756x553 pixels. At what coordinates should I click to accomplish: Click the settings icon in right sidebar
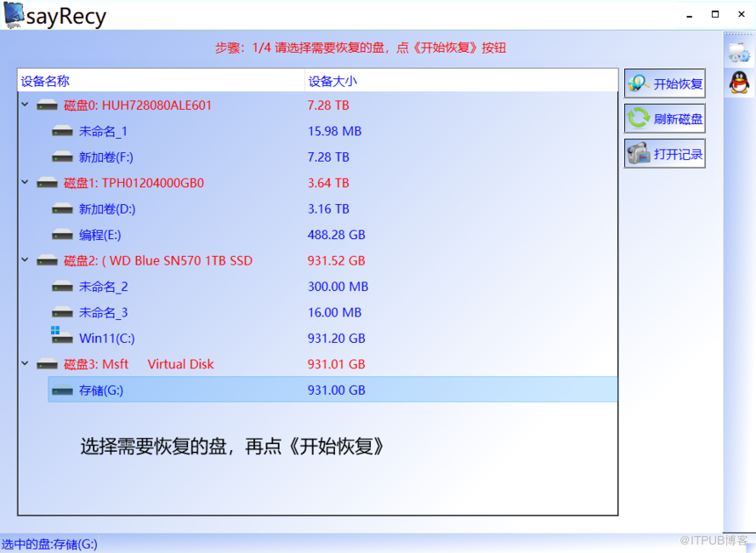click(x=739, y=53)
